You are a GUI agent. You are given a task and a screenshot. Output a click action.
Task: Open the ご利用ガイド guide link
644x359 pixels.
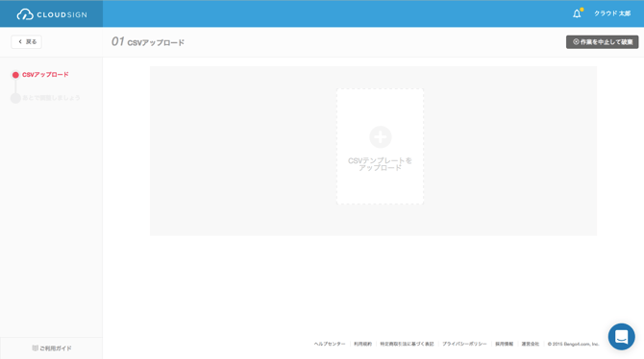[x=52, y=347]
